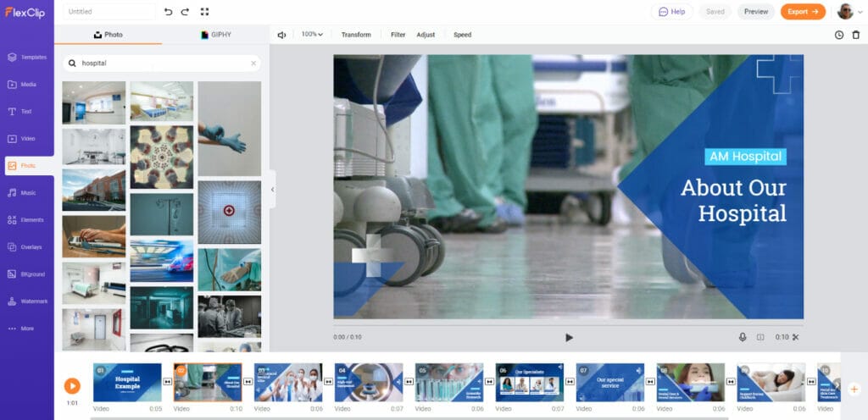The width and height of the screenshot is (868, 420).
Task: Select the red cross ceiling photo
Action: pyautogui.click(x=229, y=213)
